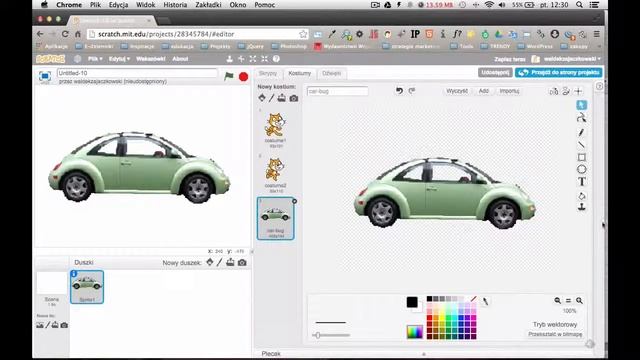Bookmark page with star icon

click(302, 34)
